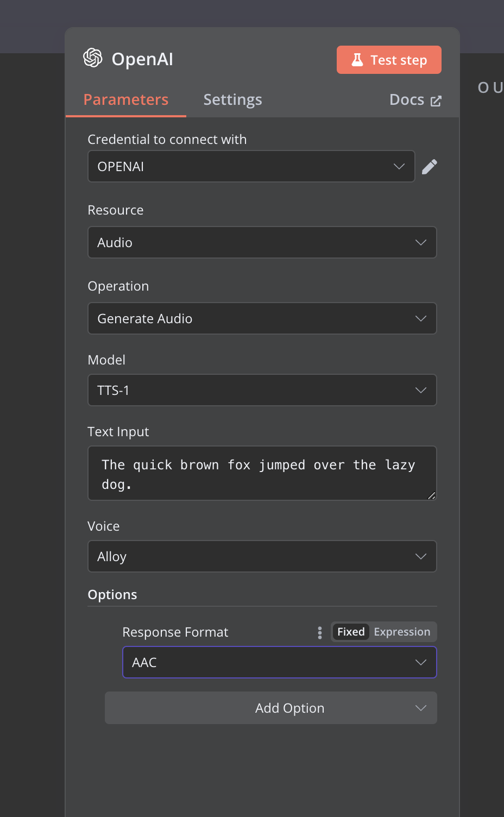Click the text input resize handle
This screenshot has width=504, height=817.
tap(432, 495)
